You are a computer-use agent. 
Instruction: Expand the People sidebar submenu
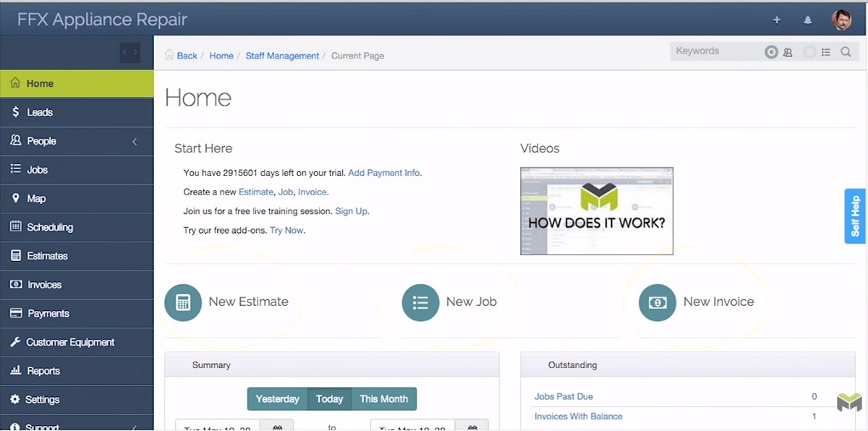tap(135, 142)
